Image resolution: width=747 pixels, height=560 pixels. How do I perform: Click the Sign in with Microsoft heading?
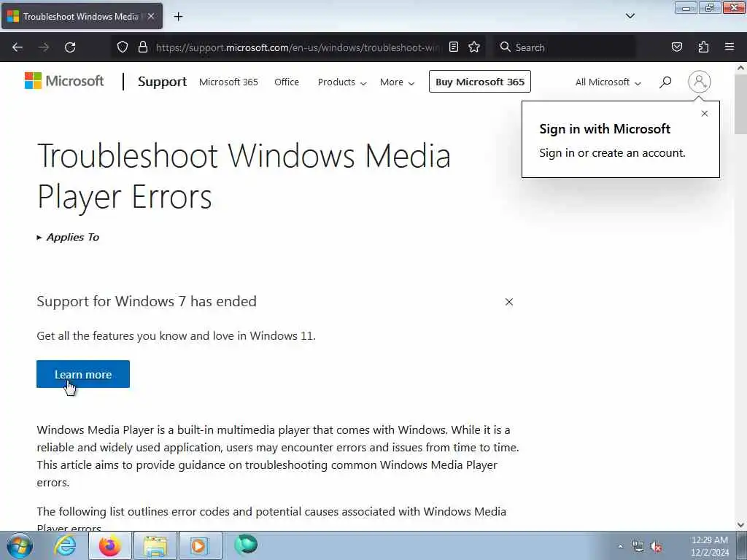click(605, 129)
